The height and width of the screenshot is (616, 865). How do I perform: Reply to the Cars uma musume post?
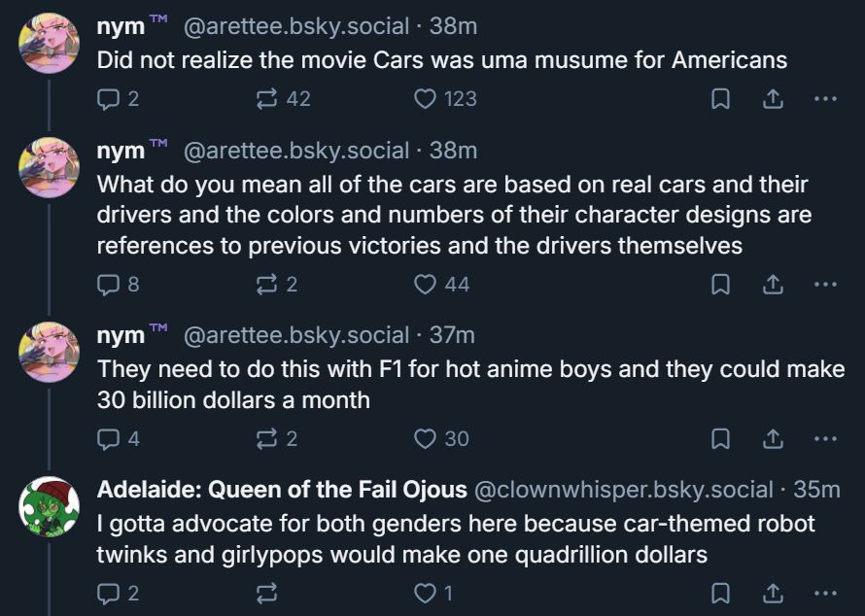pos(109,98)
